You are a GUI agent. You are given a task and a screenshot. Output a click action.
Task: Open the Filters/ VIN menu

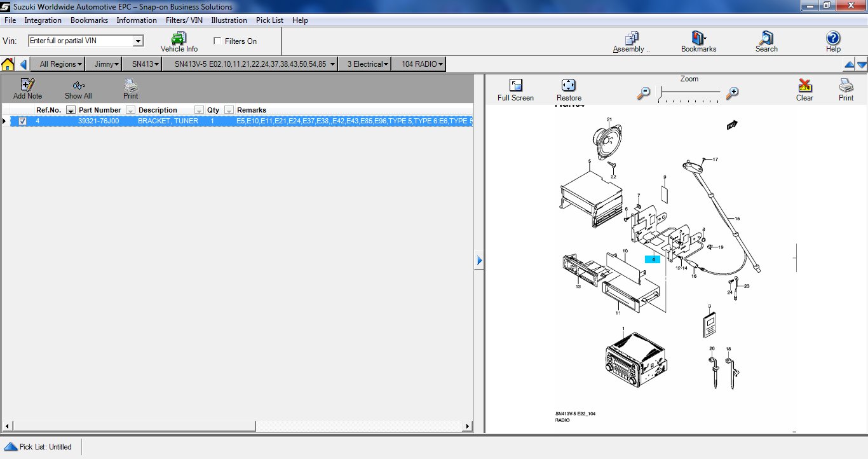coord(184,20)
